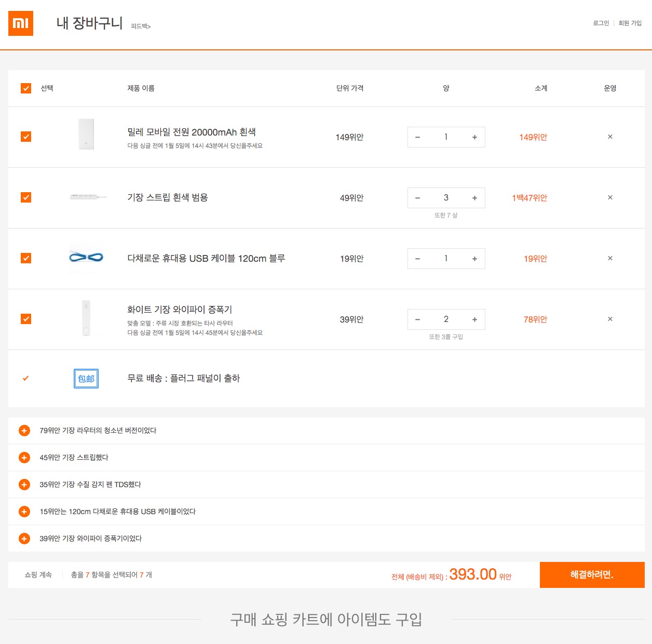Image resolution: width=652 pixels, height=644 pixels.
Task: Decrease quantity of the blue USB cable
Action: point(417,259)
